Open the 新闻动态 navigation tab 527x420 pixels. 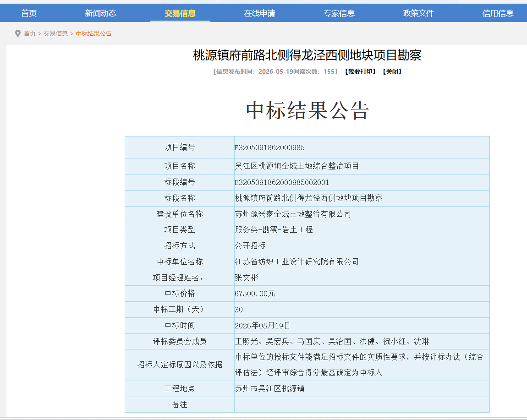(x=100, y=13)
